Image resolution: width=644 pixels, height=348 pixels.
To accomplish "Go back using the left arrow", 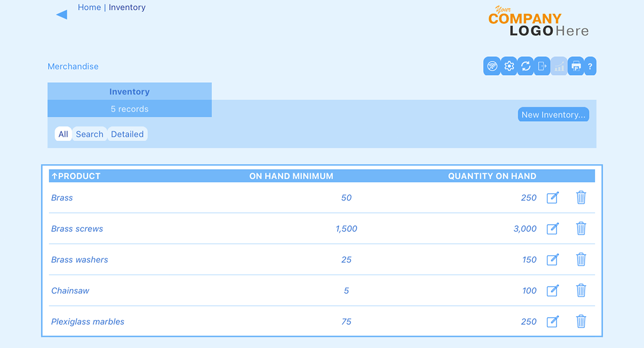I will pos(62,15).
